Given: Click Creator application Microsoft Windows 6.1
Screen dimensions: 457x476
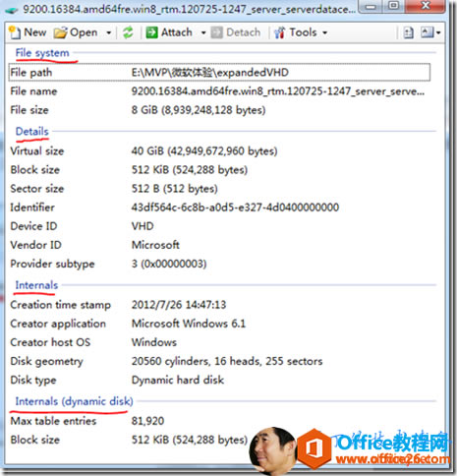Looking at the screenshot, I should point(189,324).
